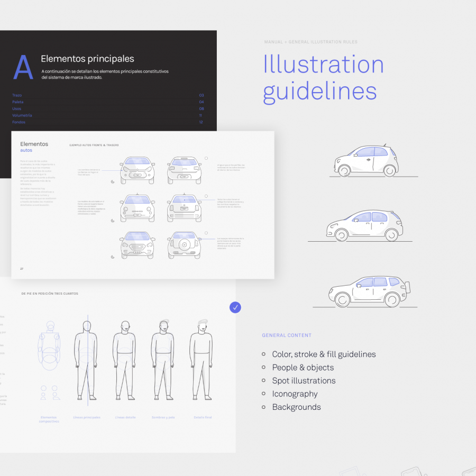Viewport: 476px width, 476px height.
Task: Click the Iconography list item
Action: (295, 393)
